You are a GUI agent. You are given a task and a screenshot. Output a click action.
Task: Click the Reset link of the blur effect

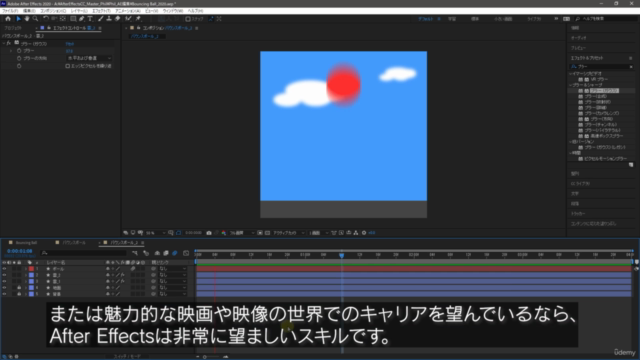(x=69, y=44)
